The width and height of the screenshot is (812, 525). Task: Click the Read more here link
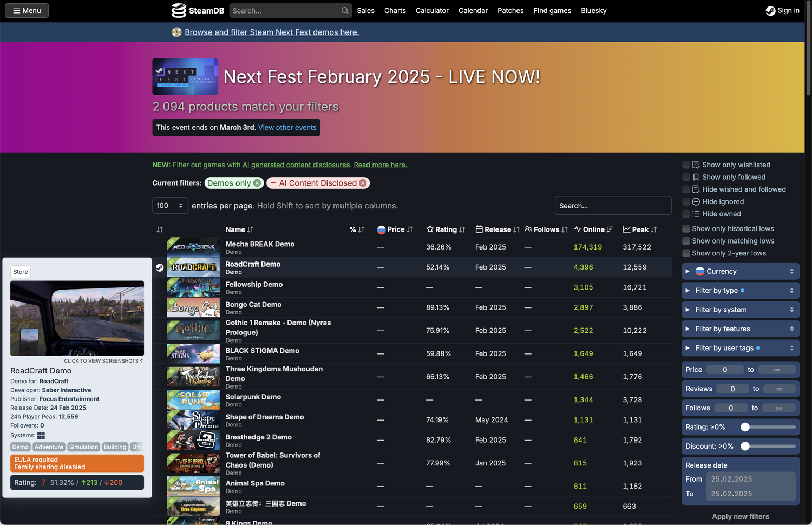coord(381,165)
